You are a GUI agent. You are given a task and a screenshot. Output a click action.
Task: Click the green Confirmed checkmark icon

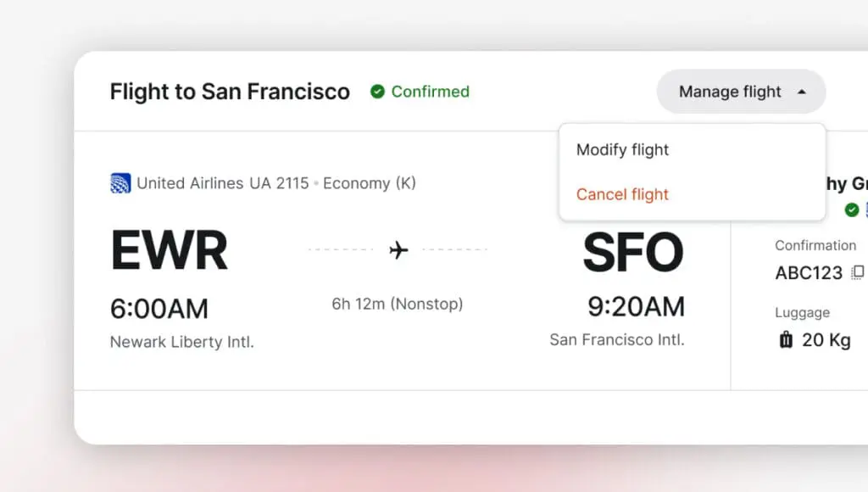coord(377,92)
